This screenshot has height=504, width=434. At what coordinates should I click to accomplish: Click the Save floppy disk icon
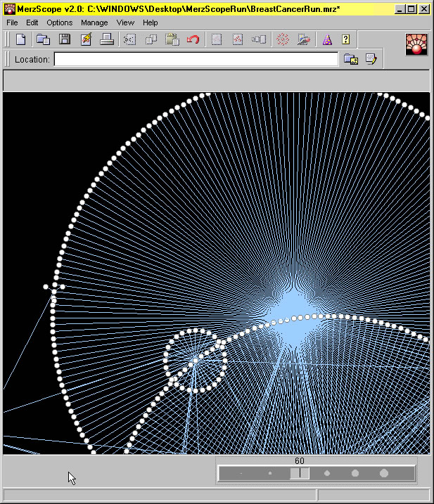pos(64,40)
